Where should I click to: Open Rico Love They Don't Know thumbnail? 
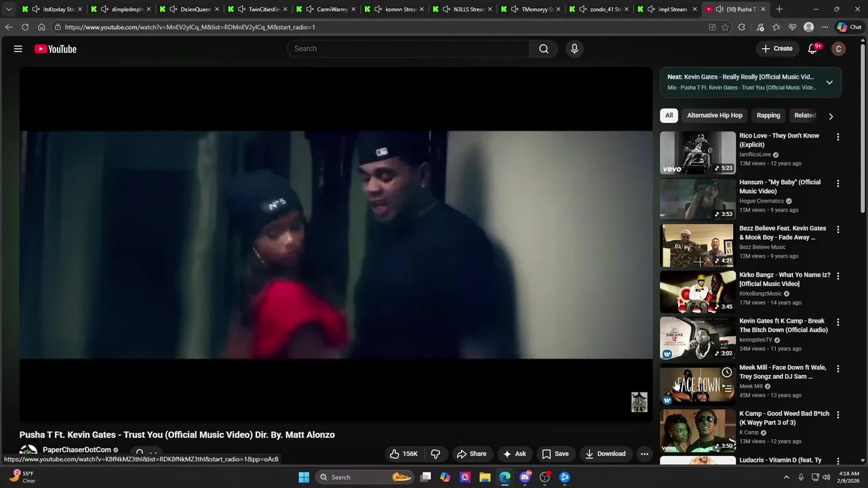click(698, 152)
